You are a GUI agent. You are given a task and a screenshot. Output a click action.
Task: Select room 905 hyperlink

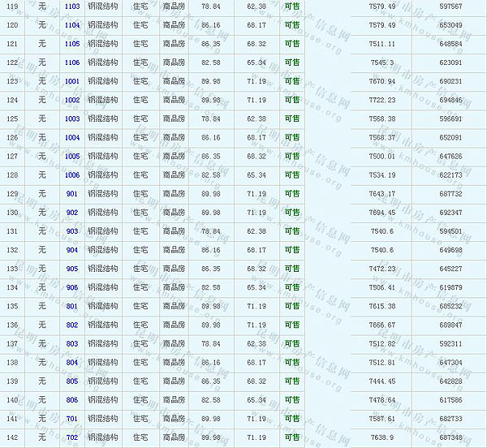[72, 269]
